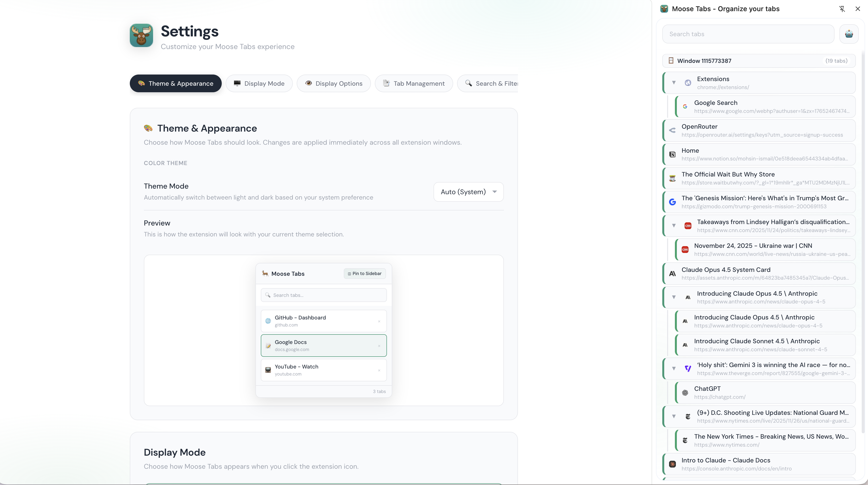This screenshot has height=485, width=868.
Task: Close YouTube Watch preview tab
Action: (379, 370)
